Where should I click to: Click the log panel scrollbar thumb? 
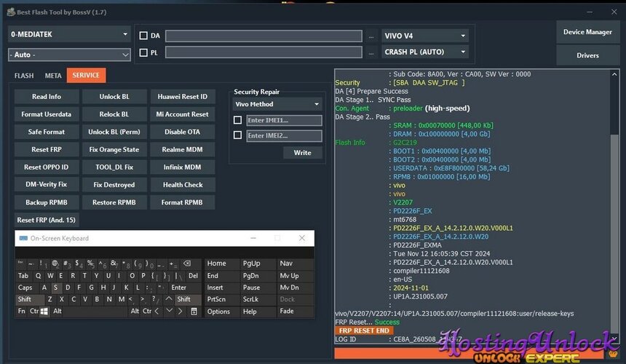coord(614,232)
